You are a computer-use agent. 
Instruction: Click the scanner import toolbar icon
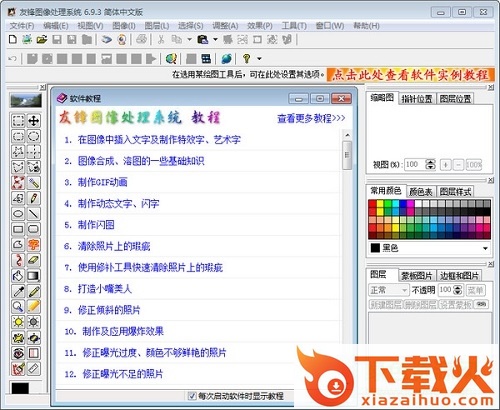click(107, 40)
